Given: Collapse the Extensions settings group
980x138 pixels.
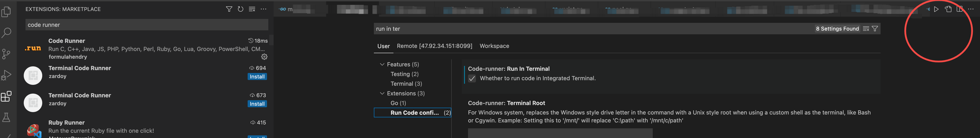Looking at the screenshot, I should coord(382,94).
